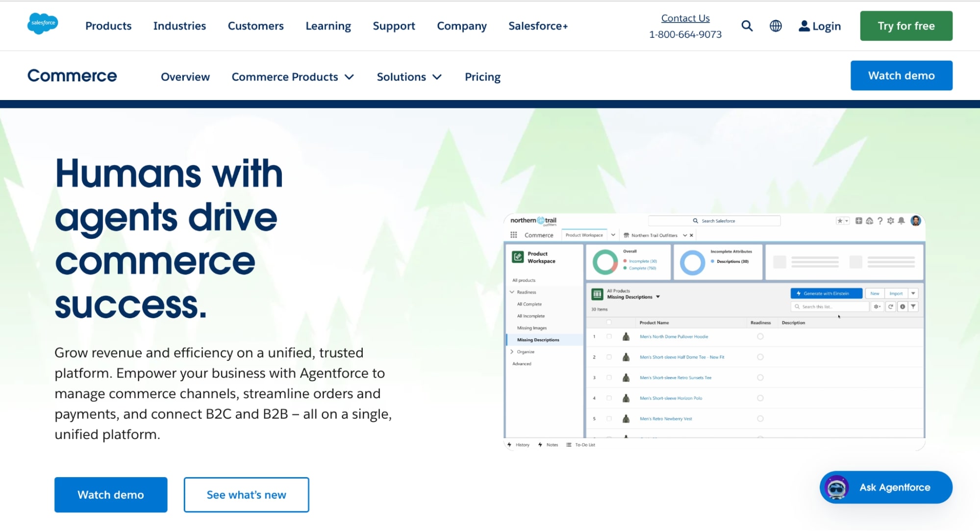Check the box for Men's North Dome Pullover Hoodie
The height and width of the screenshot is (531, 980).
click(x=609, y=336)
